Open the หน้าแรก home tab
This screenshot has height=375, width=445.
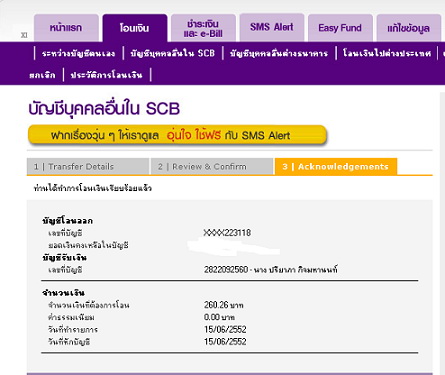coord(66,28)
